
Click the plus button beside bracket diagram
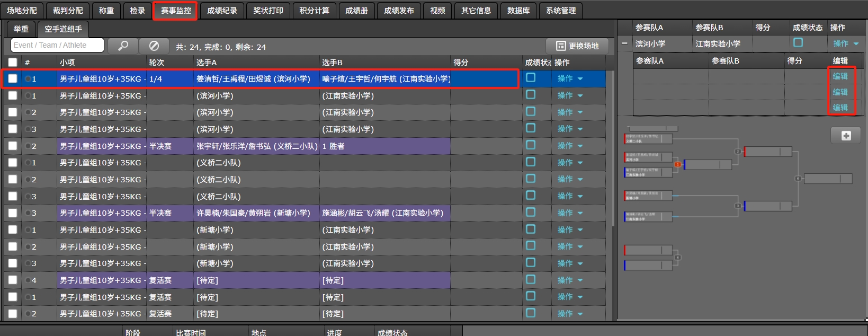(846, 136)
